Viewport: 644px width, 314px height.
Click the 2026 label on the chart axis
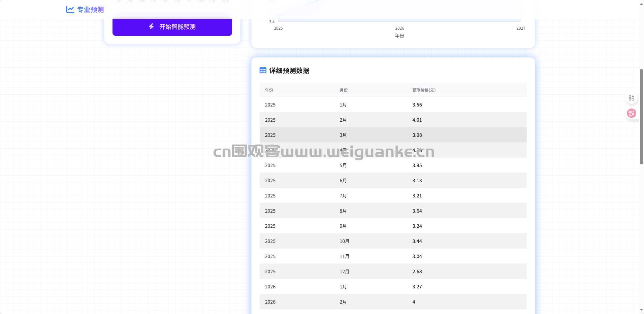tap(399, 28)
